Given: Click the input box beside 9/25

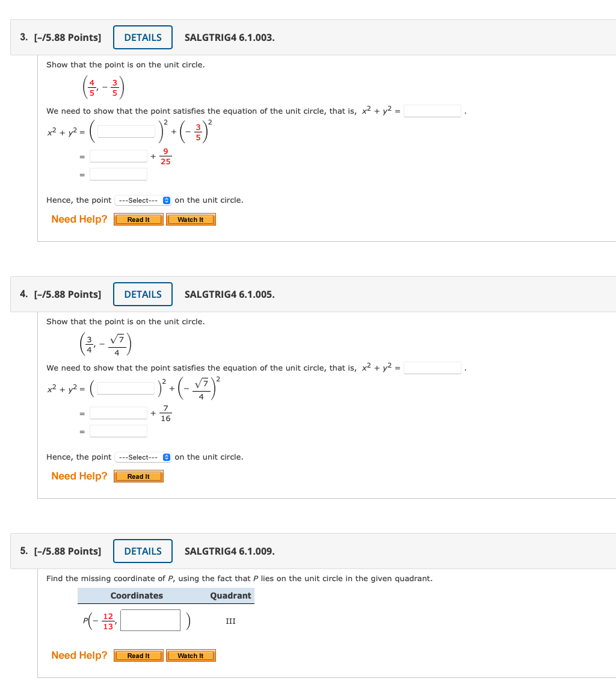Looking at the screenshot, I should 118,156.
